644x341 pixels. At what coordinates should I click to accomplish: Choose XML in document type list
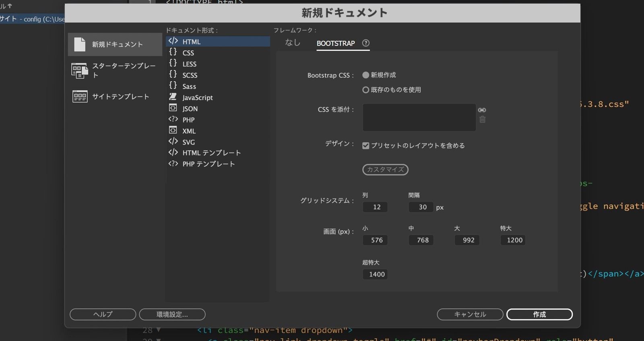pos(218,131)
